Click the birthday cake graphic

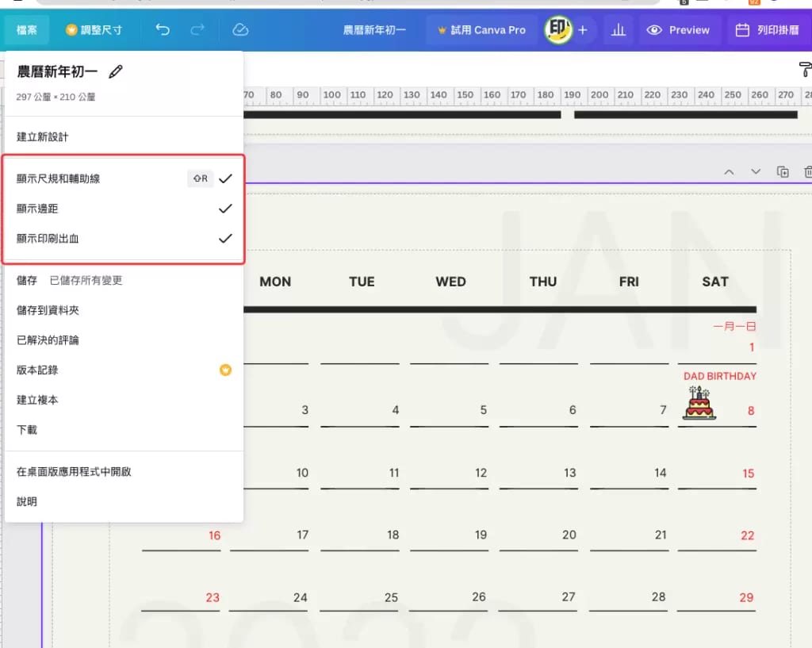click(x=699, y=402)
